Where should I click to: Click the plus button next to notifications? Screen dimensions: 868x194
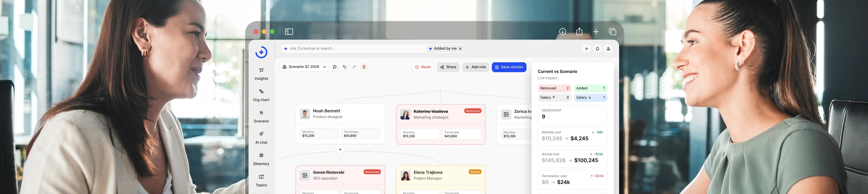(x=586, y=49)
